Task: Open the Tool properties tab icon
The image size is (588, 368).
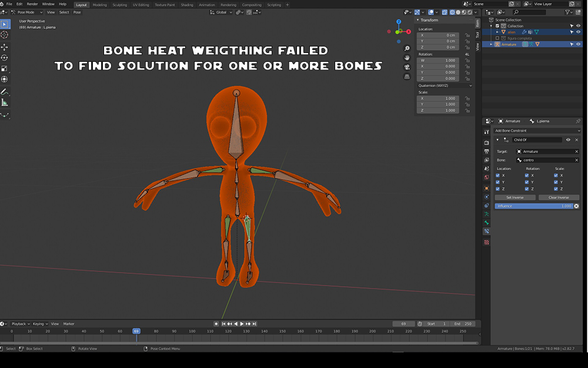Action: 486,132
